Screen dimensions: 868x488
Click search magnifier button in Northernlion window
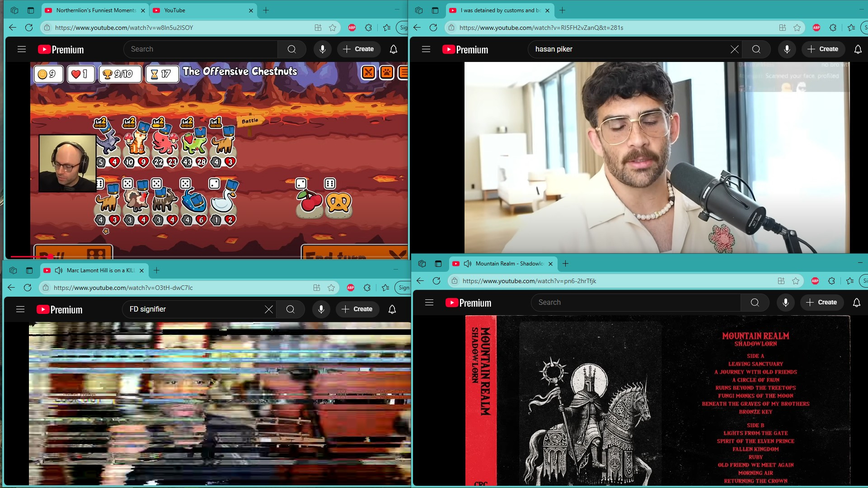tap(292, 49)
